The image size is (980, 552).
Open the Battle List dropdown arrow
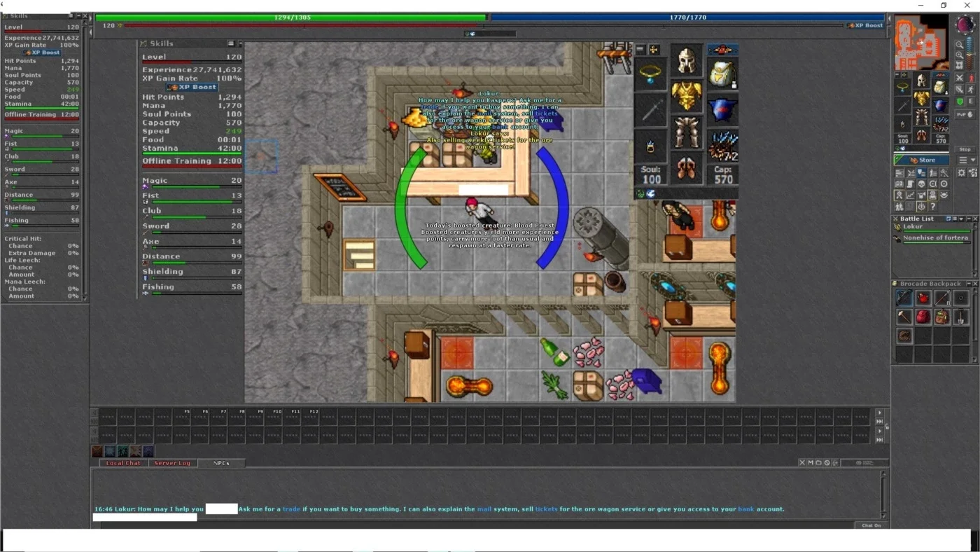961,219
